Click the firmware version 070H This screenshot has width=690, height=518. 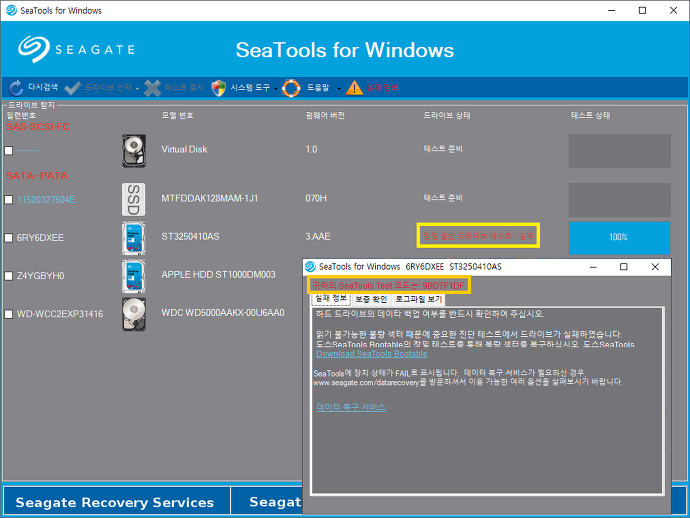point(316,198)
